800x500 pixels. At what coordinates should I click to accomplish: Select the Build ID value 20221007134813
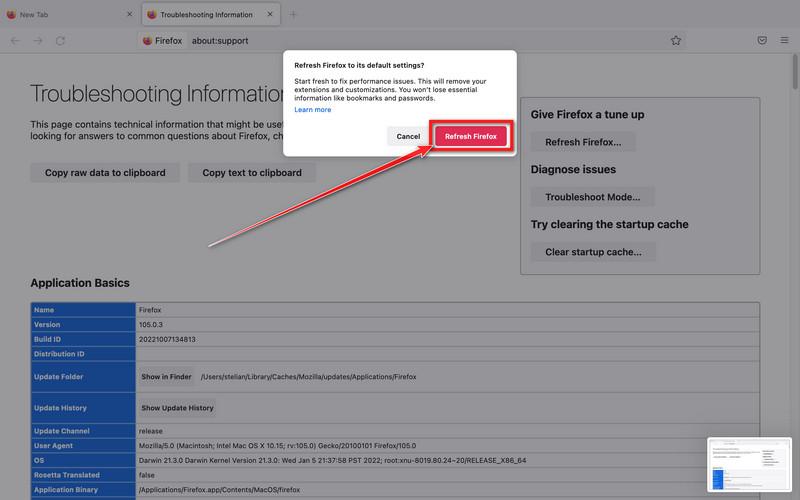167,339
